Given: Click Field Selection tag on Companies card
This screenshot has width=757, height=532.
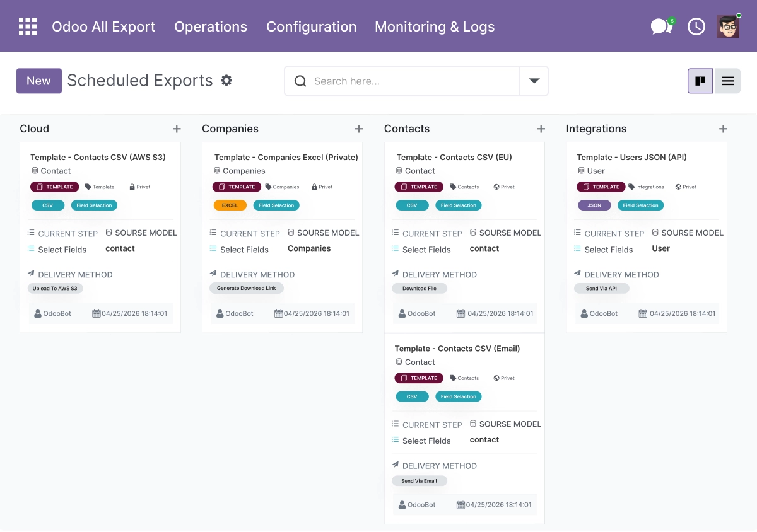Looking at the screenshot, I should point(276,205).
